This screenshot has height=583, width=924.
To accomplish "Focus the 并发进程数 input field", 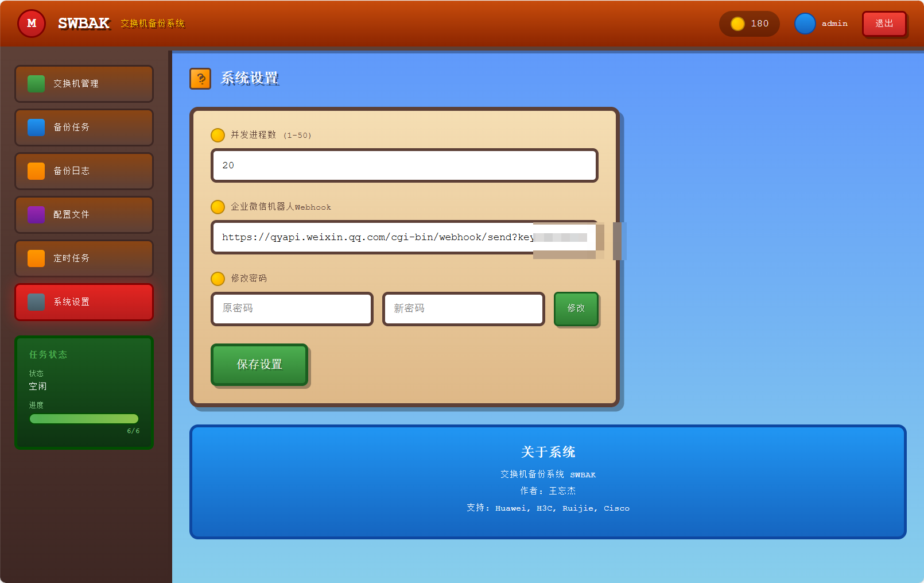I will (x=404, y=165).
